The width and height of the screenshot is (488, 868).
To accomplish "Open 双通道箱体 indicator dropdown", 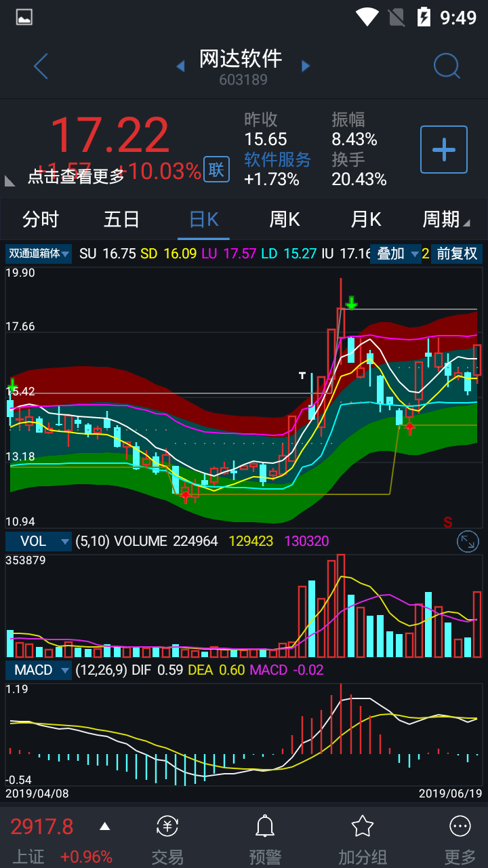I will click(x=39, y=254).
